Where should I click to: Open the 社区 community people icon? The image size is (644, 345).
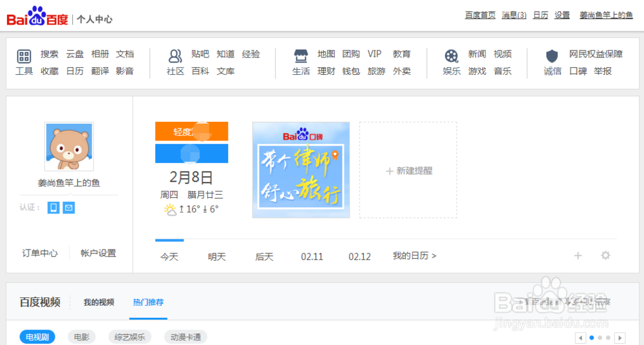coord(175,56)
